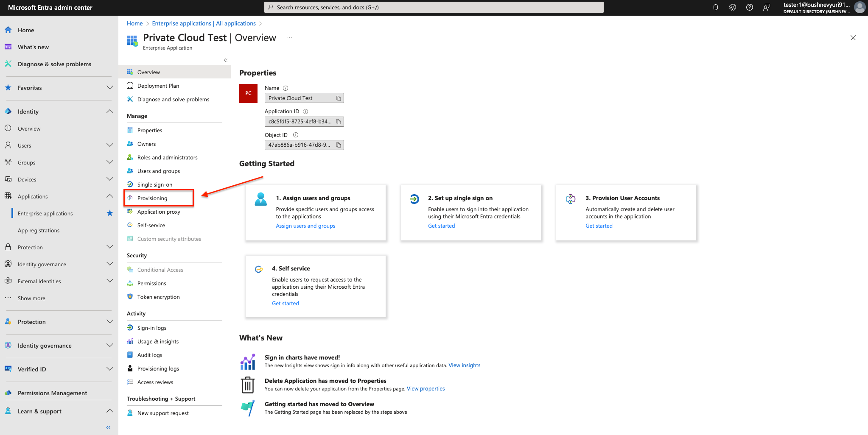Image resolution: width=868 pixels, height=435 pixels.
Task: Collapse the left navigation sidebar
Action: click(x=109, y=427)
